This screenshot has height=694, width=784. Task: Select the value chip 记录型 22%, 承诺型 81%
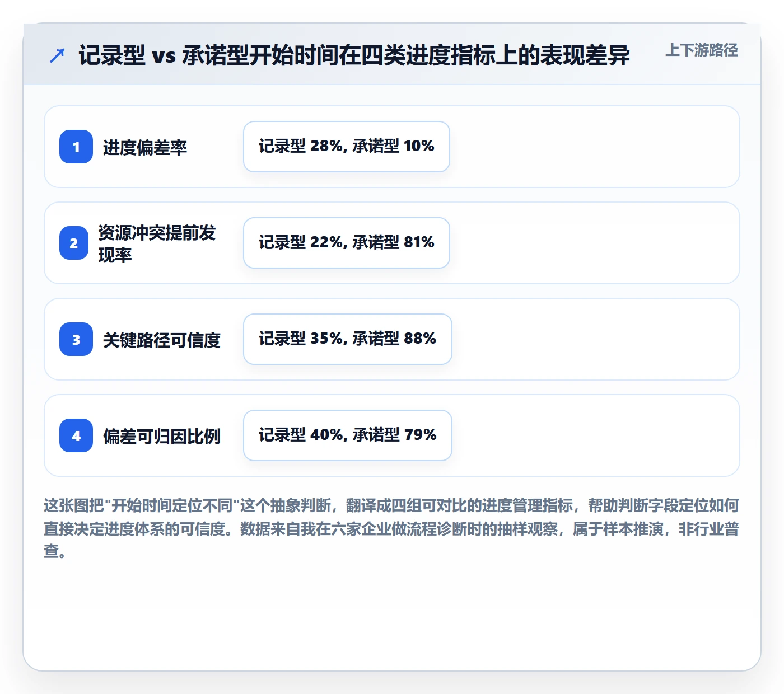347,243
